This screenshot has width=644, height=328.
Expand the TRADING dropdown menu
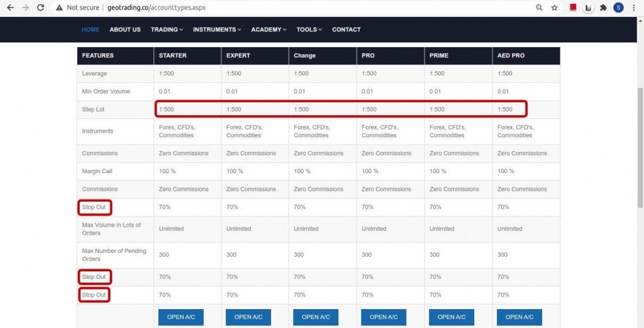(167, 30)
